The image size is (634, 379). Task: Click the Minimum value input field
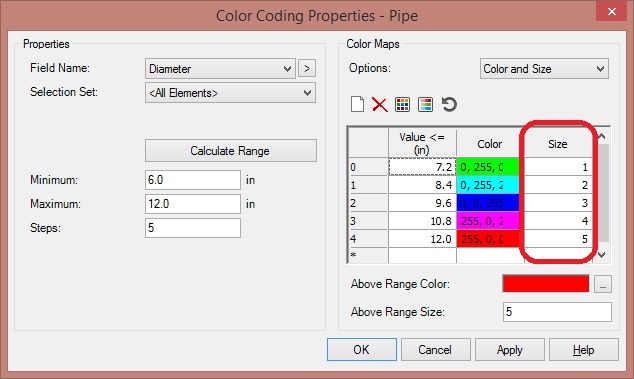click(193, 180)
